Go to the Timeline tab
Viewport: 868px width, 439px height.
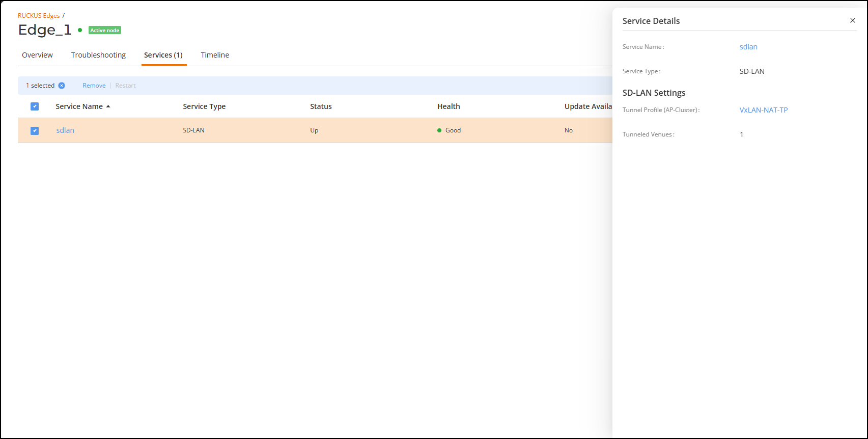coord(215,55)
